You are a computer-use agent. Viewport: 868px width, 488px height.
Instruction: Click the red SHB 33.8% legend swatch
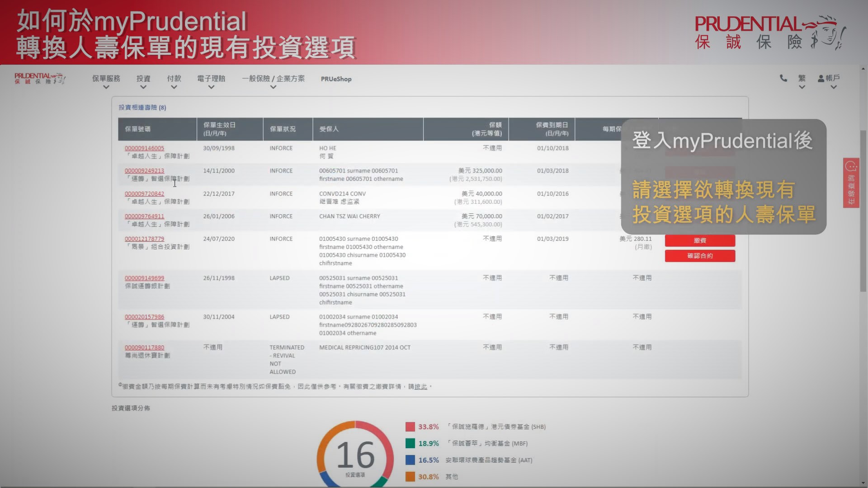410,427
